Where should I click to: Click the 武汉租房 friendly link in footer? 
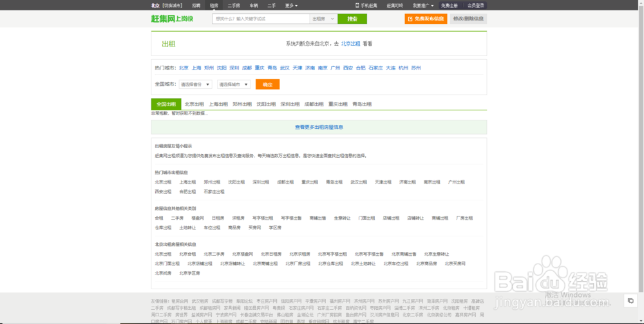pos(200,301)
